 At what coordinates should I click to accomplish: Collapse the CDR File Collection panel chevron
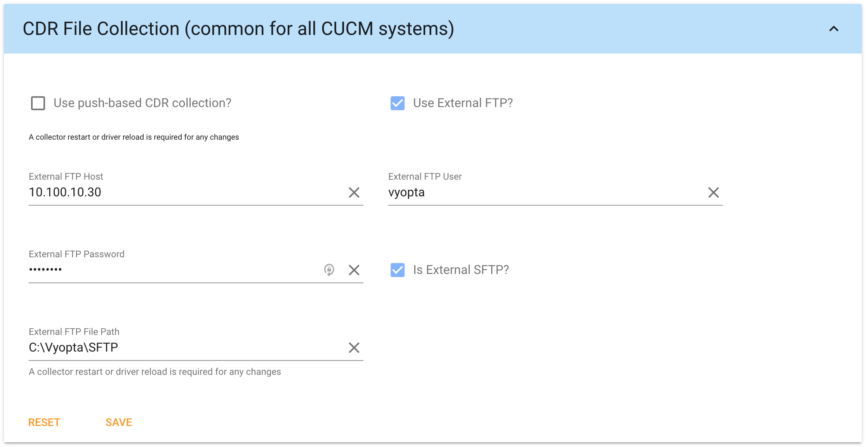point(833,29)
